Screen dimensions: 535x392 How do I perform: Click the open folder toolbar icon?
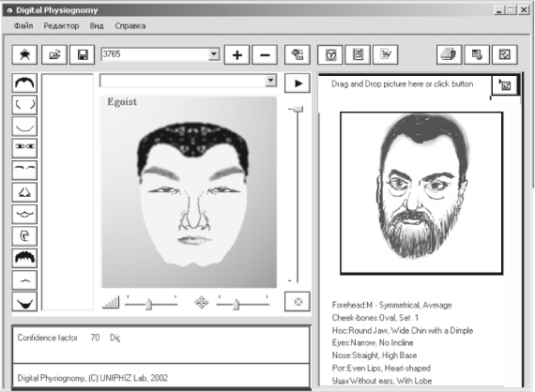[54, 54]
